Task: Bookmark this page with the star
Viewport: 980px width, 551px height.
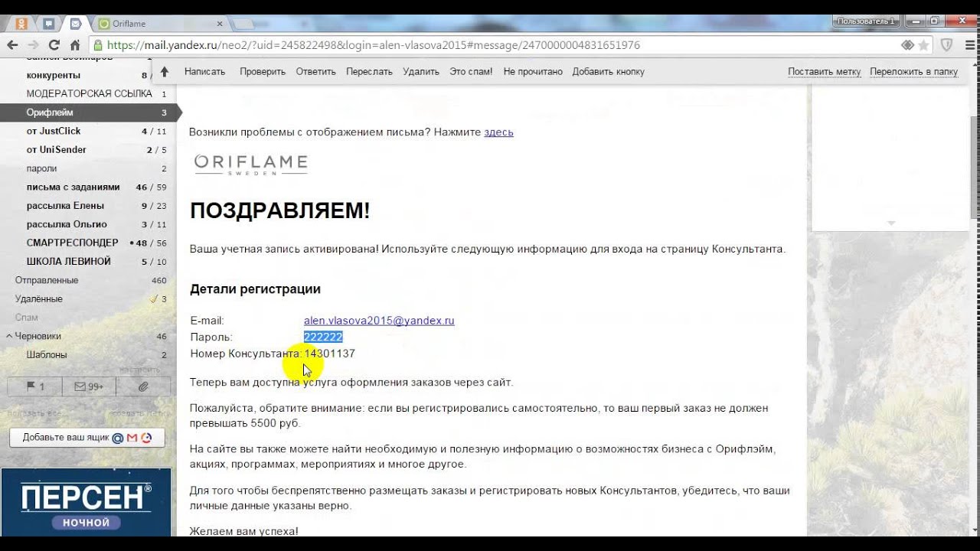Action: [x=925, y=45]
